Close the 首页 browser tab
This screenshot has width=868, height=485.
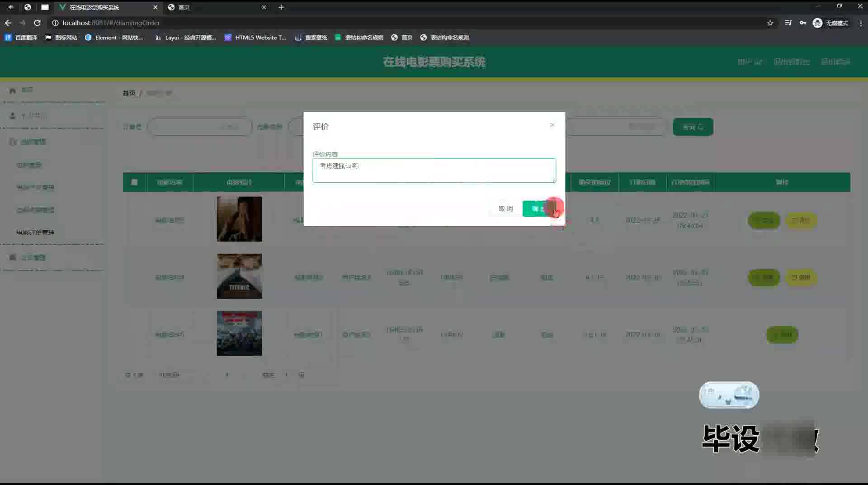pyautogui.click(x=264, y=7)
